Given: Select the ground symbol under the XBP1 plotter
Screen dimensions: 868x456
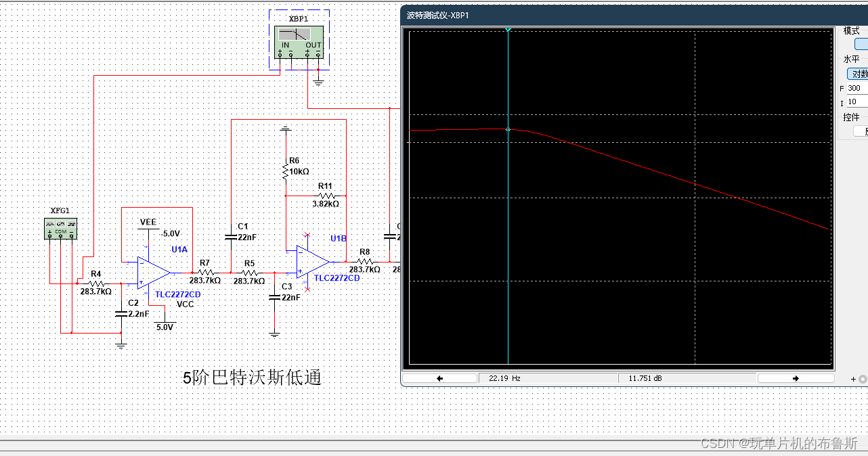Looking at the screenshot, I should 318,83.
